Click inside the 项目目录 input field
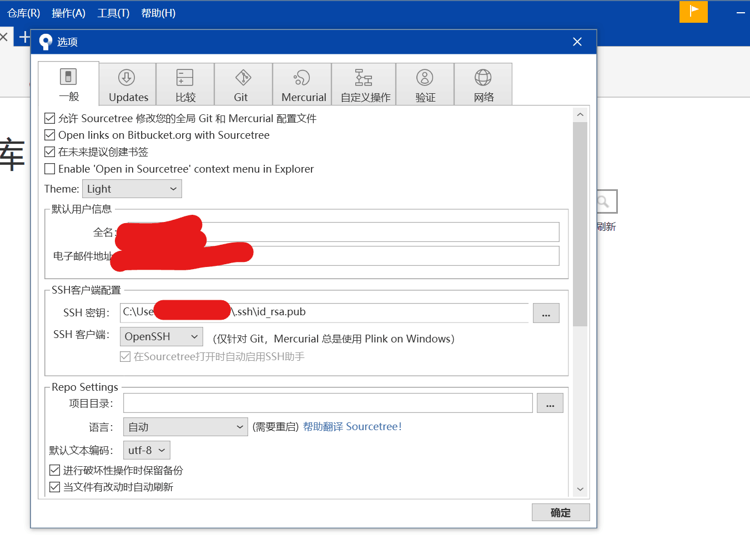Image resolution: width=750 pixels, height=560 pixels. [328, 403]
